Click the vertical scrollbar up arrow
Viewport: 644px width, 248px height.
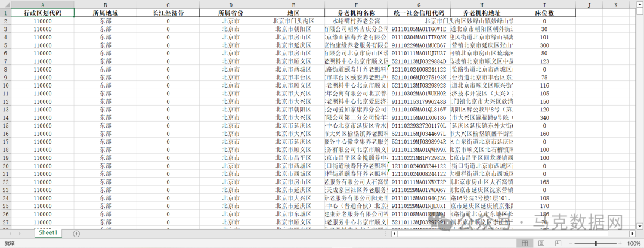[x=639, y=4]
